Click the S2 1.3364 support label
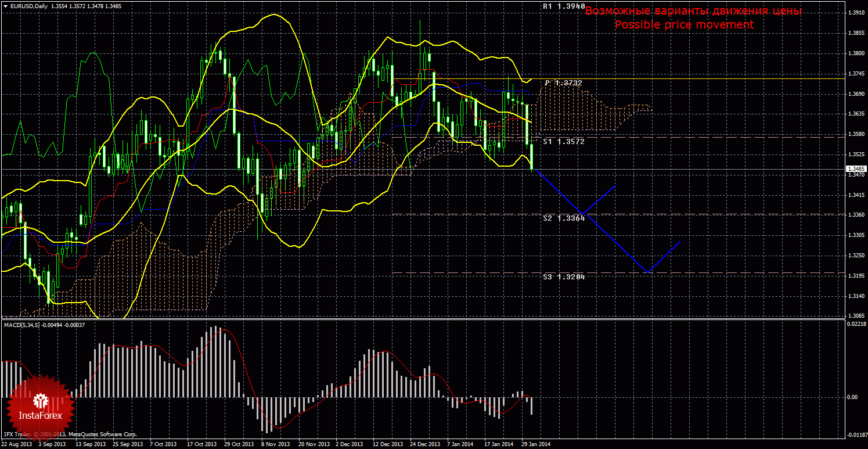This screenshot has height=449, width=868. [x=564, y=218]
